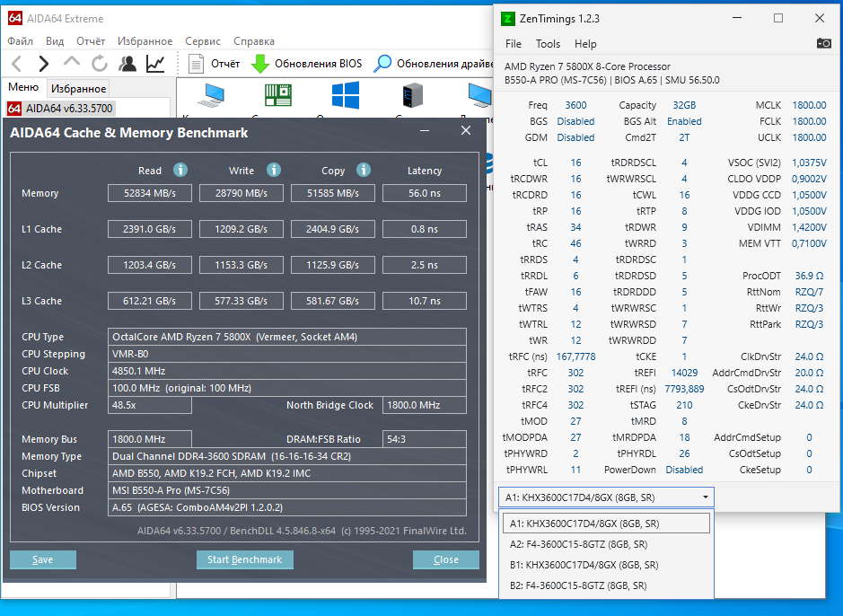This screenshot has height=616, width=843.
Task: Minimize the Cache & Memory Benchmark dialog
Action: [x=425, y=130]
